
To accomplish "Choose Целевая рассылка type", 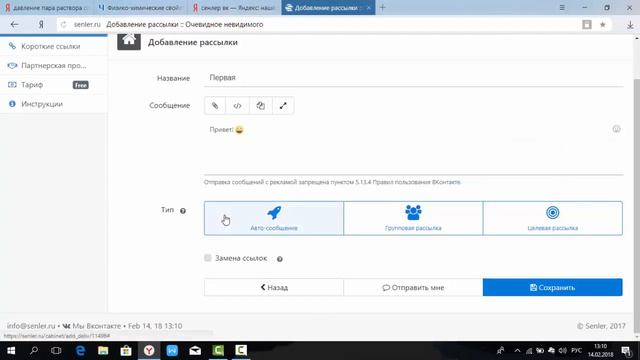I will 553,218.
